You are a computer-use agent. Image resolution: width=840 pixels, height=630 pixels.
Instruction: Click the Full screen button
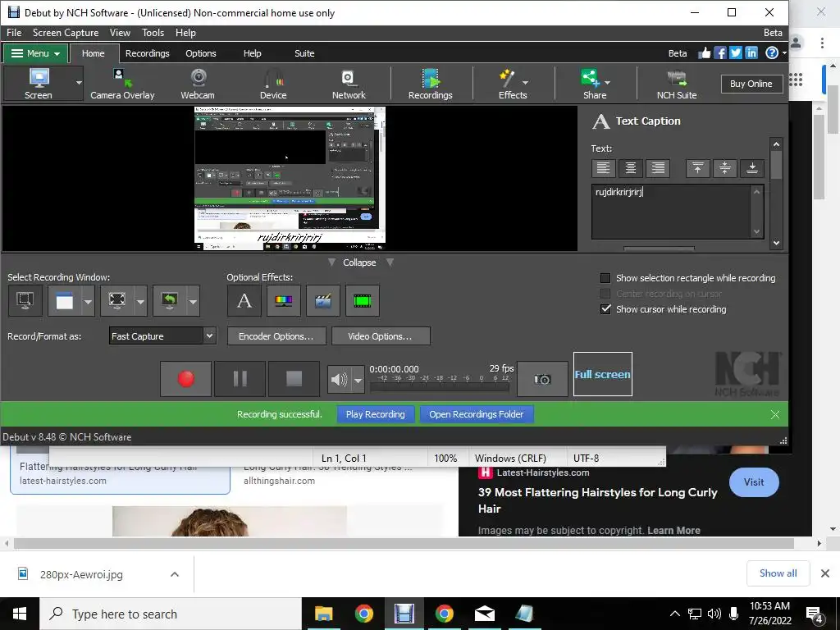(603, 374)
